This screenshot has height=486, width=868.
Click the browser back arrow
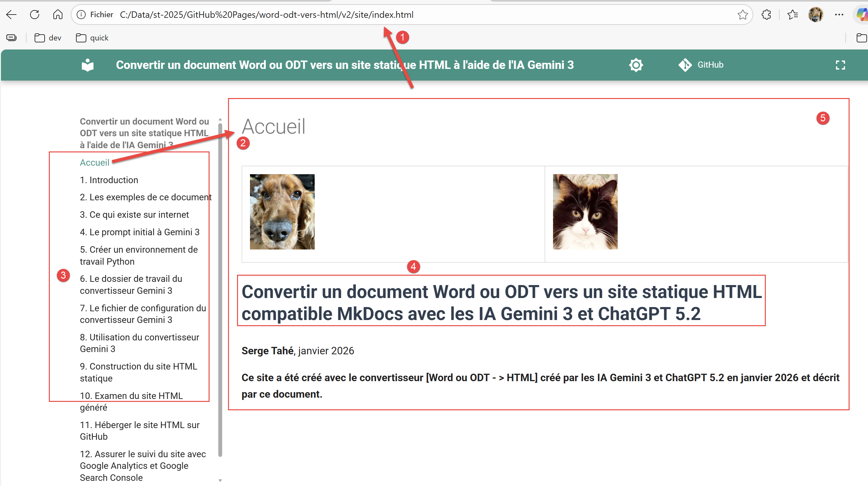tap(11, 15)
